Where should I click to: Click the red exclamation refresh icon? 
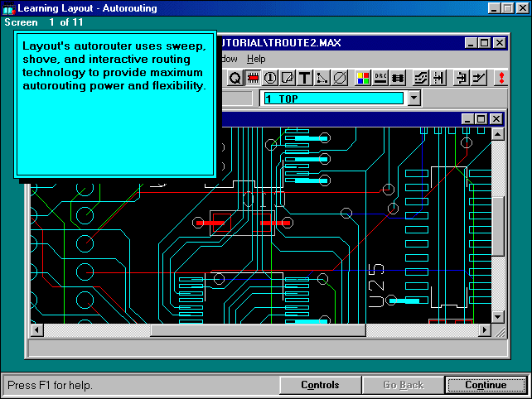click(x=501, y=78)
